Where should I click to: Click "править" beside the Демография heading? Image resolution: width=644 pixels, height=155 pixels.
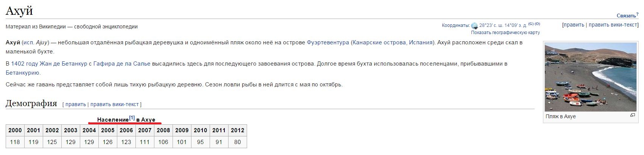[76, 104]
